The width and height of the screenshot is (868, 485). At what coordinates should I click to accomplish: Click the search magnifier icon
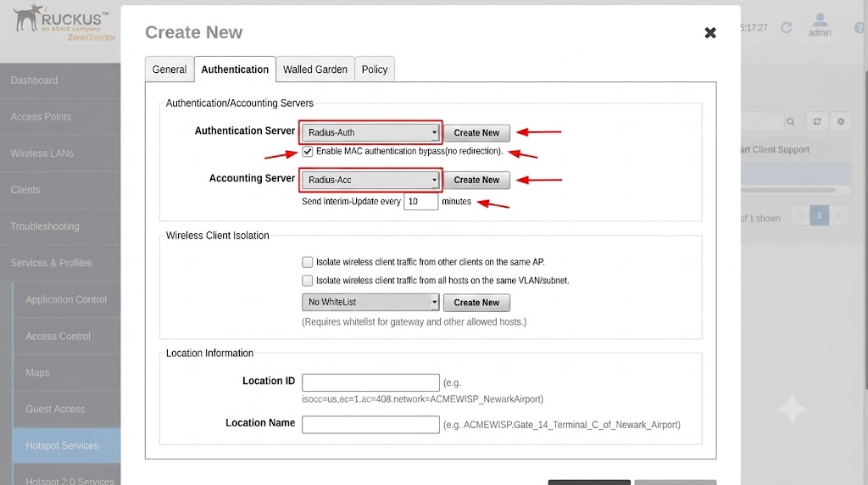click(x=791, y=122)
